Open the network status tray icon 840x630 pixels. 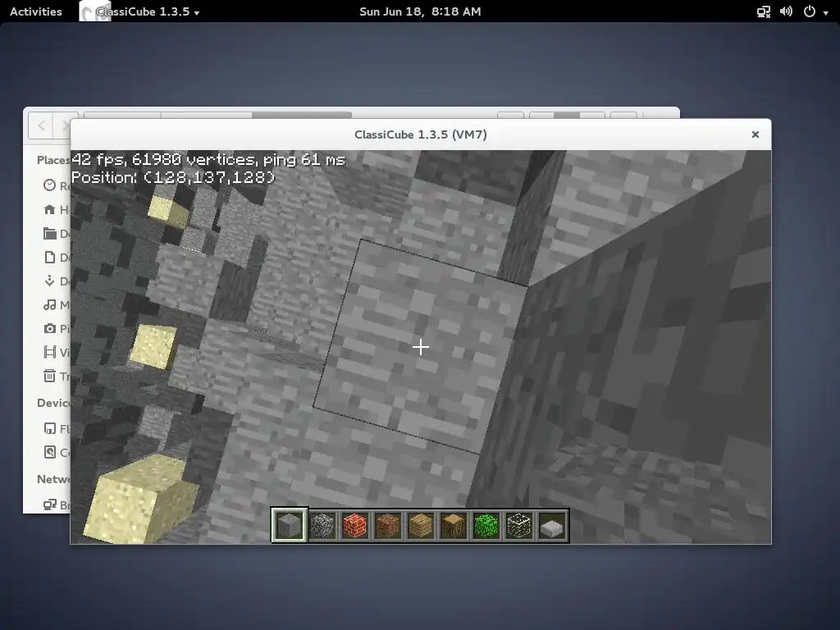tap(764, 11)
